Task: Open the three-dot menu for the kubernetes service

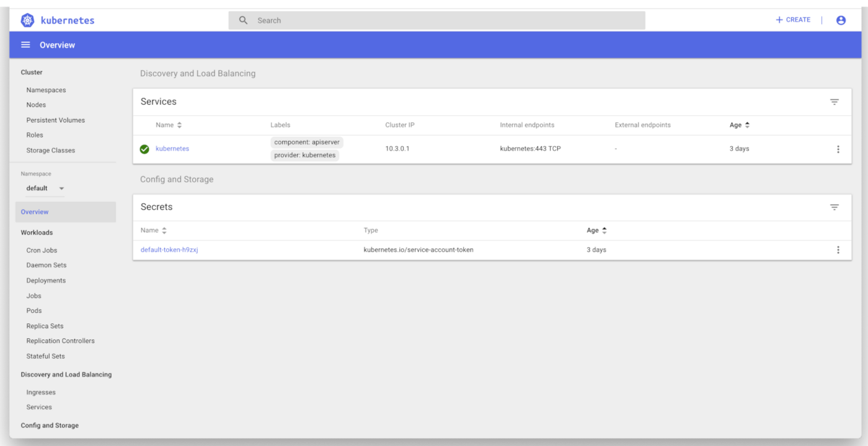Action: 838,149
